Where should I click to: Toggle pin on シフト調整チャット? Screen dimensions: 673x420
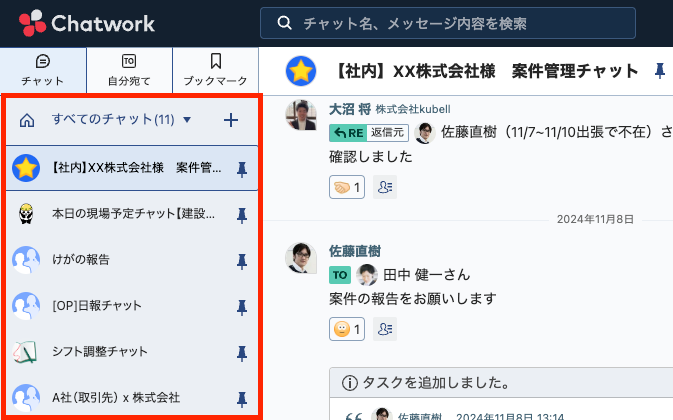point(242,354)
